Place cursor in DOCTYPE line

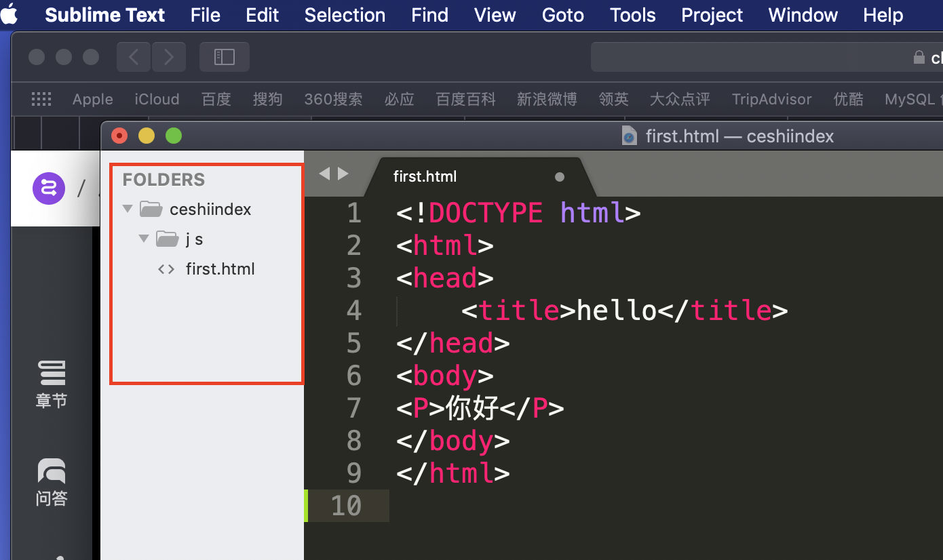click(519, 213)
